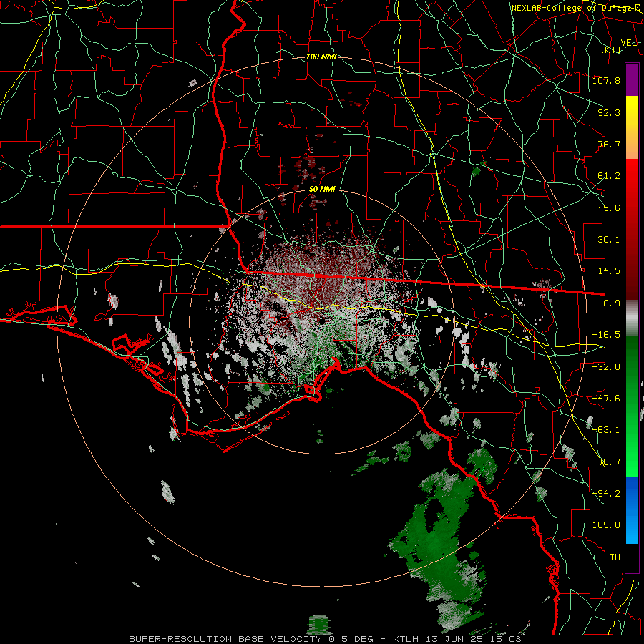Click the TH legend label
Screen dimensions: 644x644
click(615, 557)
